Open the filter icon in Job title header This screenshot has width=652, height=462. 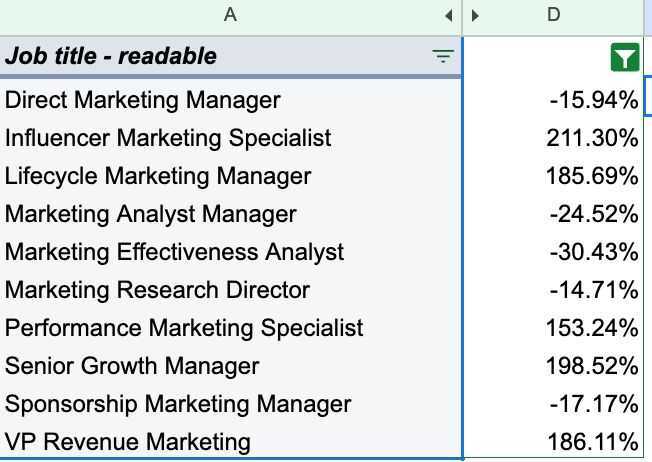(x=443, y=56)
